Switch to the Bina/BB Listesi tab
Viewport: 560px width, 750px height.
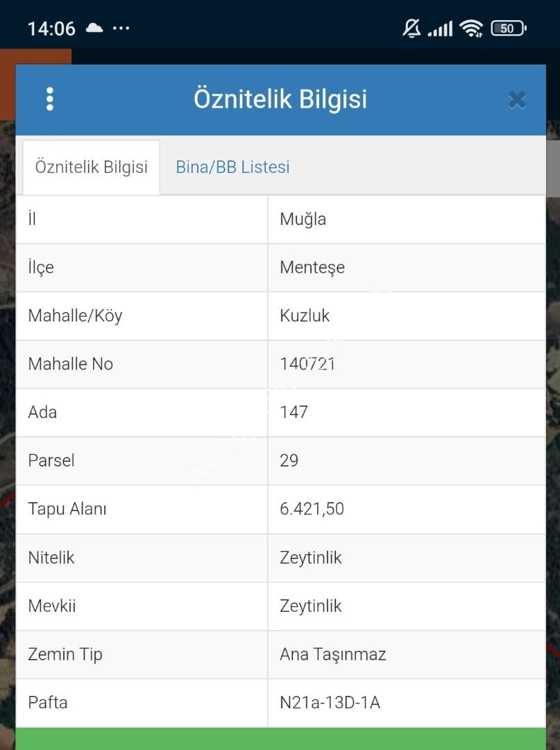tap(232, 167)
